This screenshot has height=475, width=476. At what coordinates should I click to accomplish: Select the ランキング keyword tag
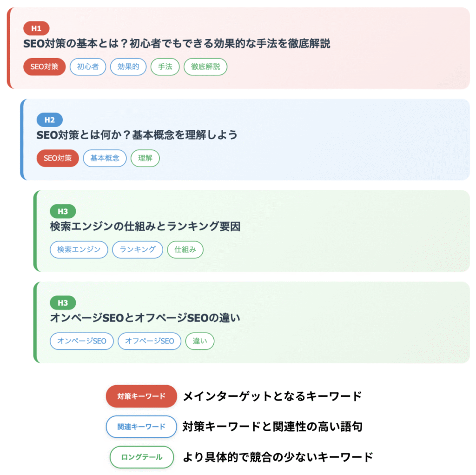(x=138, y=249)
